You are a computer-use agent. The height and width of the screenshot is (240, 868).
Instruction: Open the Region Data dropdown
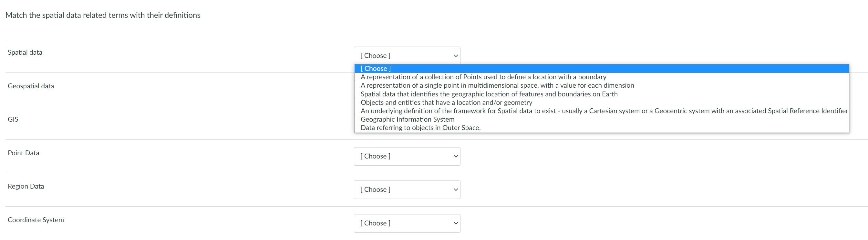click(407, 190)
